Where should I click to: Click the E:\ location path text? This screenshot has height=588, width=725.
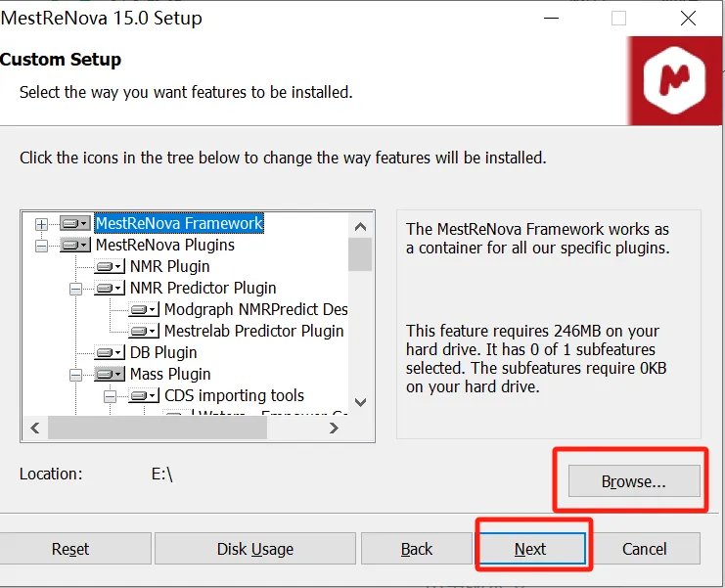coord(162,475)
